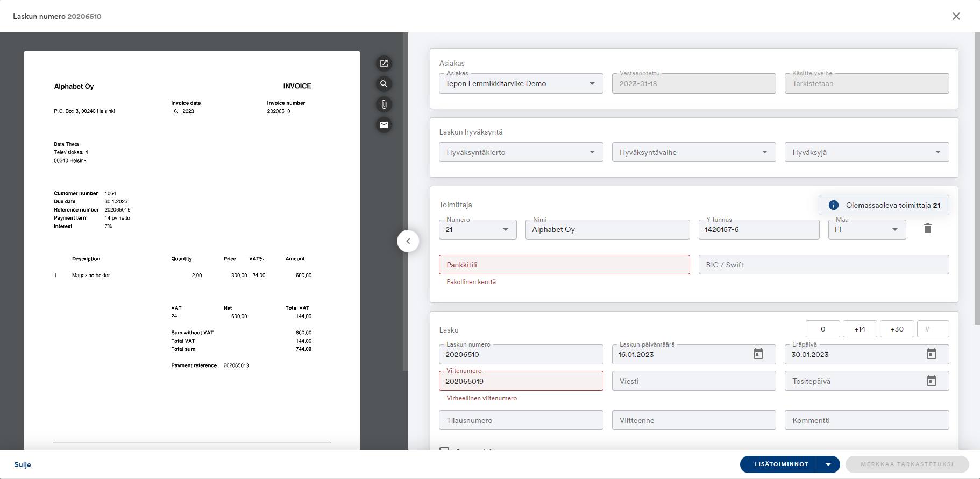
Task: Click the magnifier icon on the invoice preview
Action: pos(384,84)
